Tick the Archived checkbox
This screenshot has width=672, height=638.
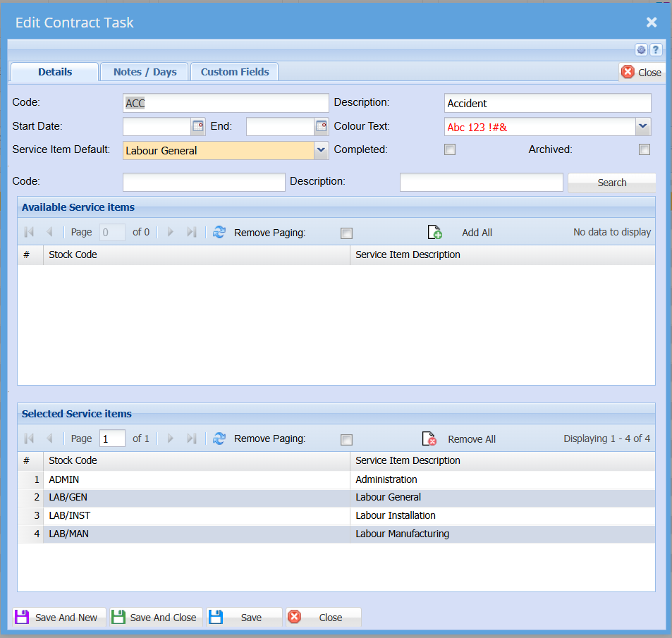pyautogui.click(x=644, y=149)
